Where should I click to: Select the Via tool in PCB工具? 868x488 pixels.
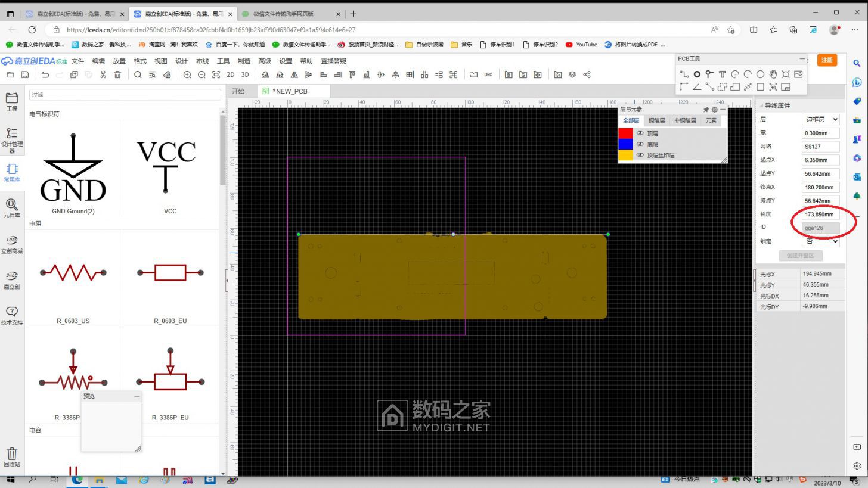tap(709, 74)
